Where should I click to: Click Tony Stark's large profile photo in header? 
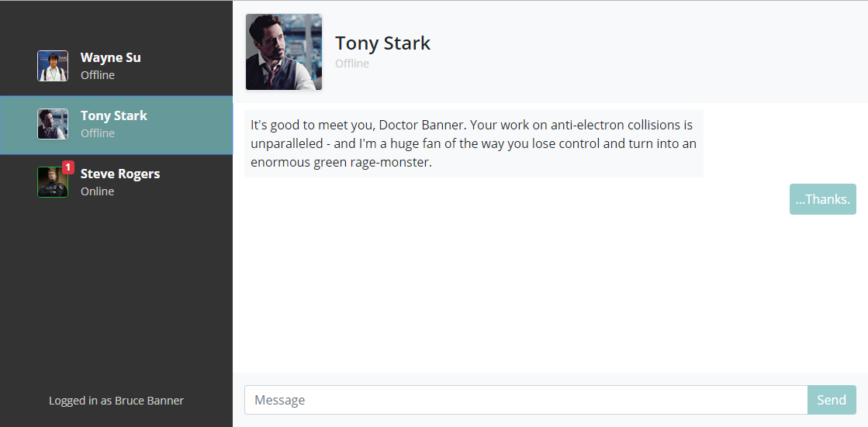[284, 52]
